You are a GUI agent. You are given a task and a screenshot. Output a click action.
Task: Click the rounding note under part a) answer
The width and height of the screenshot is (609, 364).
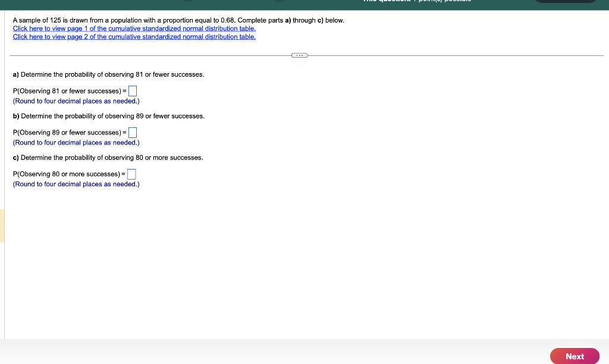(76, 101)
